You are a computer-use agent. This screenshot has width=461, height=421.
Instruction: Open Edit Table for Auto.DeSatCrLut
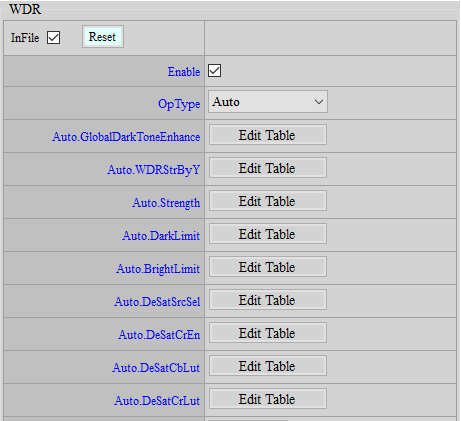(x=268, y=399)
